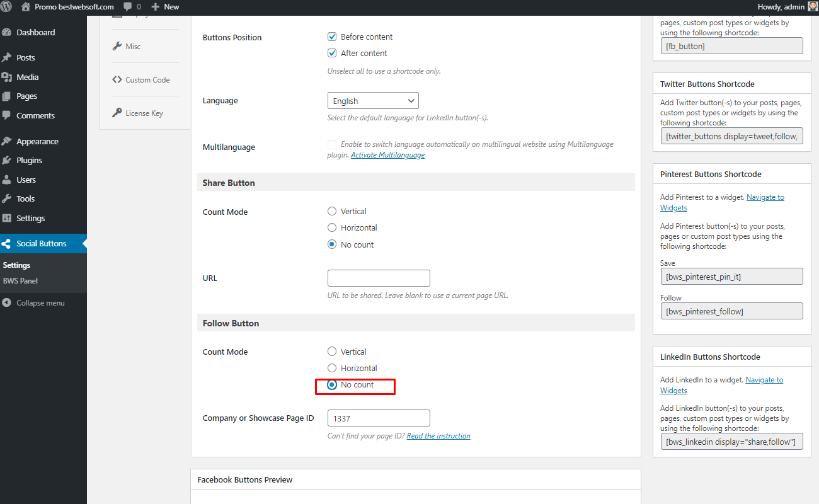Click the Twitter Buttons Shortcode heading
The width and height of the screenshot is (819, 504).
707,84
